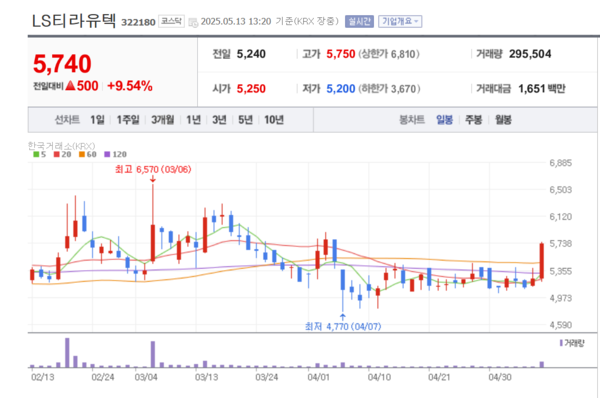Click the 04/10 date axis label
The height and width of the screenshot is (398, 600).
click(379, 377)
